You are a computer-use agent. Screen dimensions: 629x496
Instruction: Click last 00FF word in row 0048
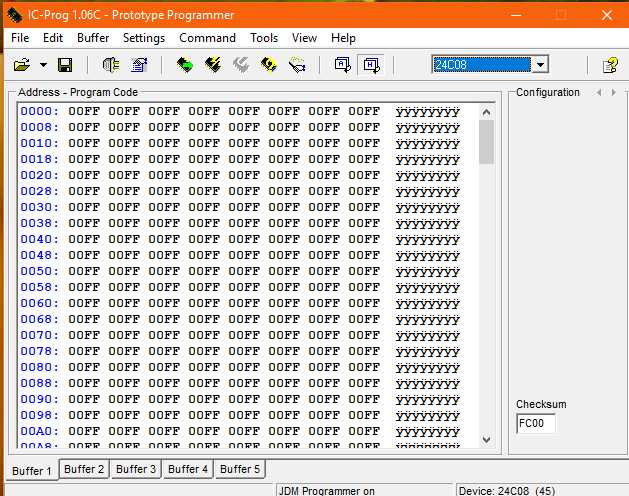click(x=364, y=255)
